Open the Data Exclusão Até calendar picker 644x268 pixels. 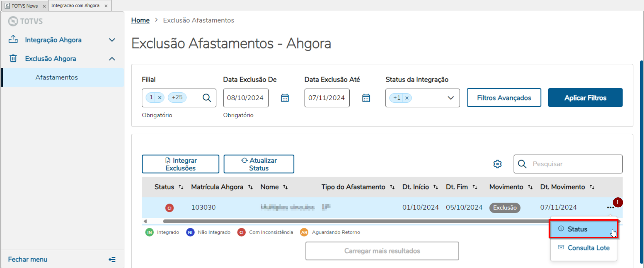pos(366,98)
